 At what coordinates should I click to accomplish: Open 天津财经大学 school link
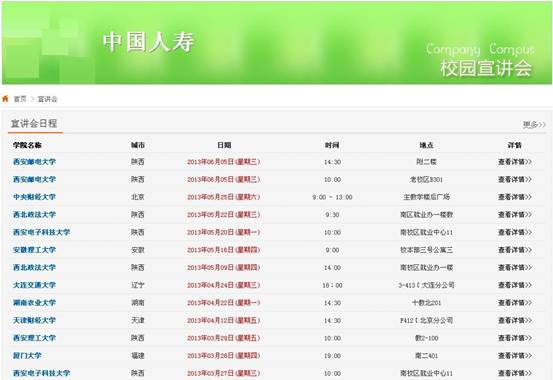35,320
